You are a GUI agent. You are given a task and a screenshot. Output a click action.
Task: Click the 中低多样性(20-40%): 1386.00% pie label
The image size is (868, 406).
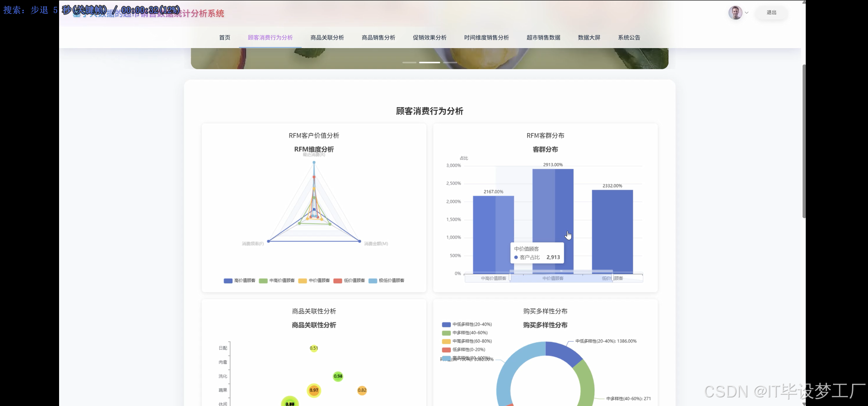[606, 341]
